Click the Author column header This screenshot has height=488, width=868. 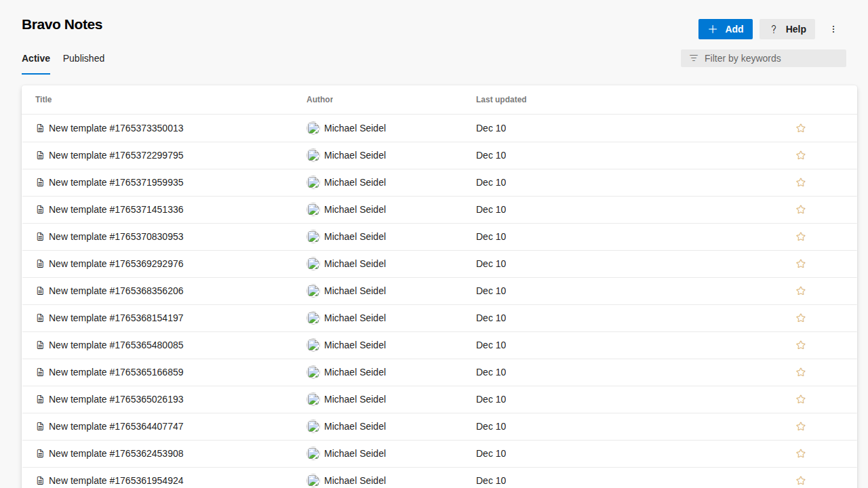[x=319, y=99]
